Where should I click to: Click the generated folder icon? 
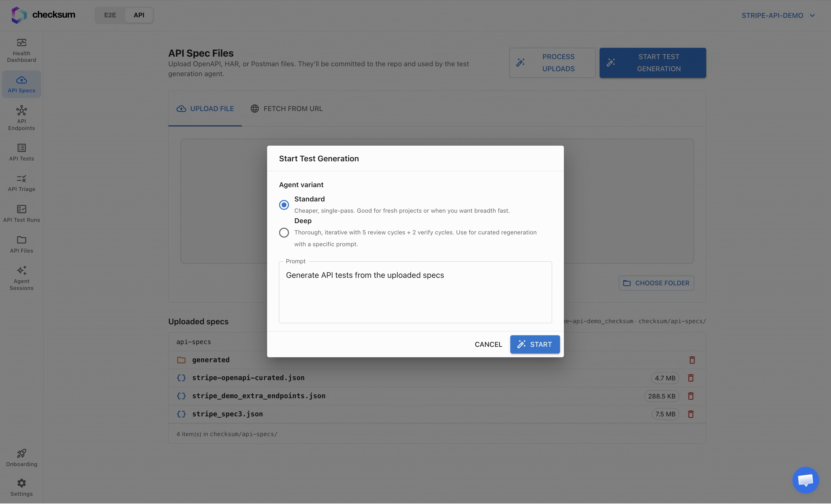(x=181, y=360)
